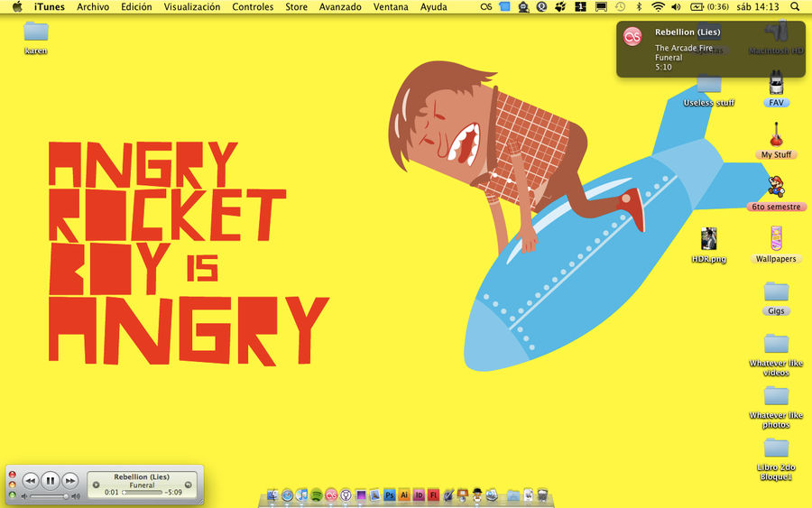Open the Trash in the Dock
812x508 pixels.
(x=542, y=495)
